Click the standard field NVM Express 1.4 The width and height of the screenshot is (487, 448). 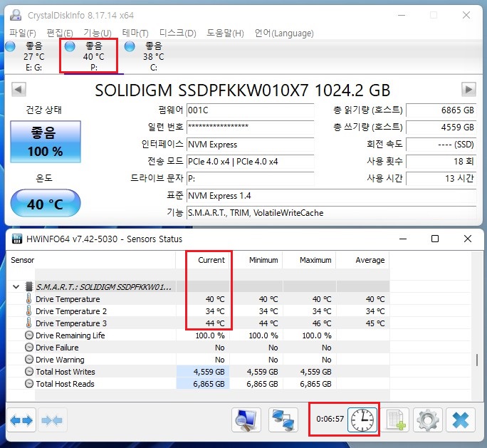point(331,196)
